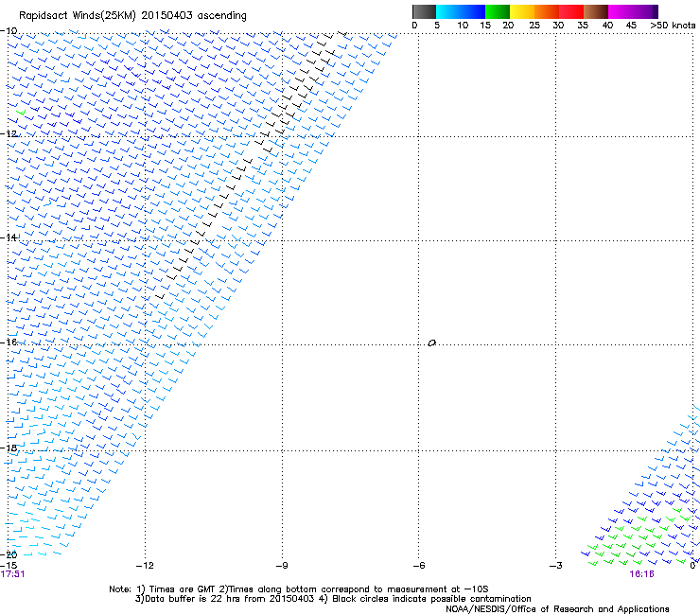This screenshot has height=615, width=700.
Task: Click the legend value '45'
Action: tap(631, 26)
